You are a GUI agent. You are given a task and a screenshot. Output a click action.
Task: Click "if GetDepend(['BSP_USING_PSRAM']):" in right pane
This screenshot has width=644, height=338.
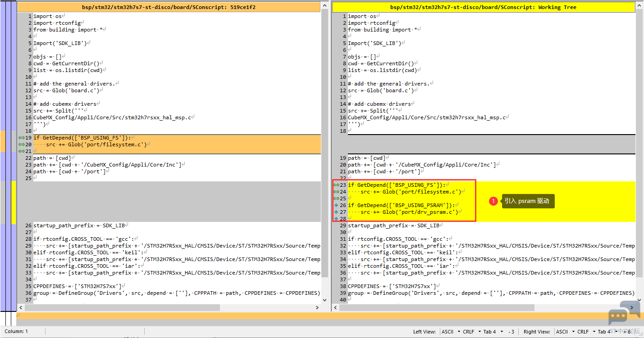tap(401, 205)
